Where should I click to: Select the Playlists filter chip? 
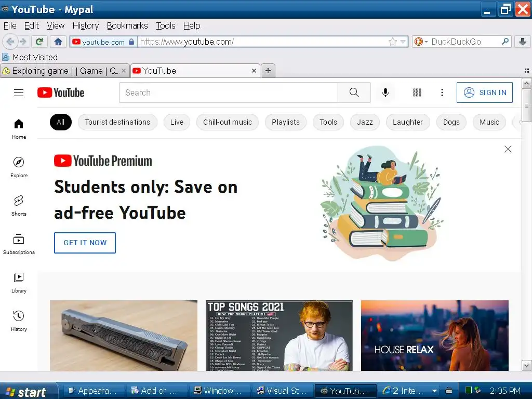(286, 122)
